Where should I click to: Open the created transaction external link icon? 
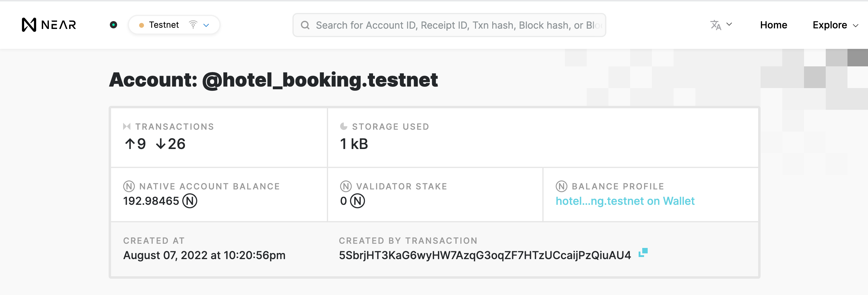pos(643,253)
